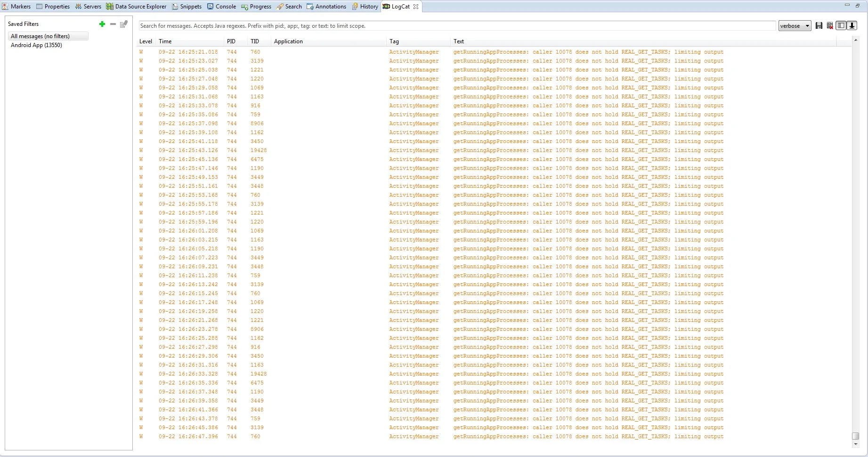Open the Data Source Explorer tab
Viewport: 868px width, 457px height.
tap(137, 7)
